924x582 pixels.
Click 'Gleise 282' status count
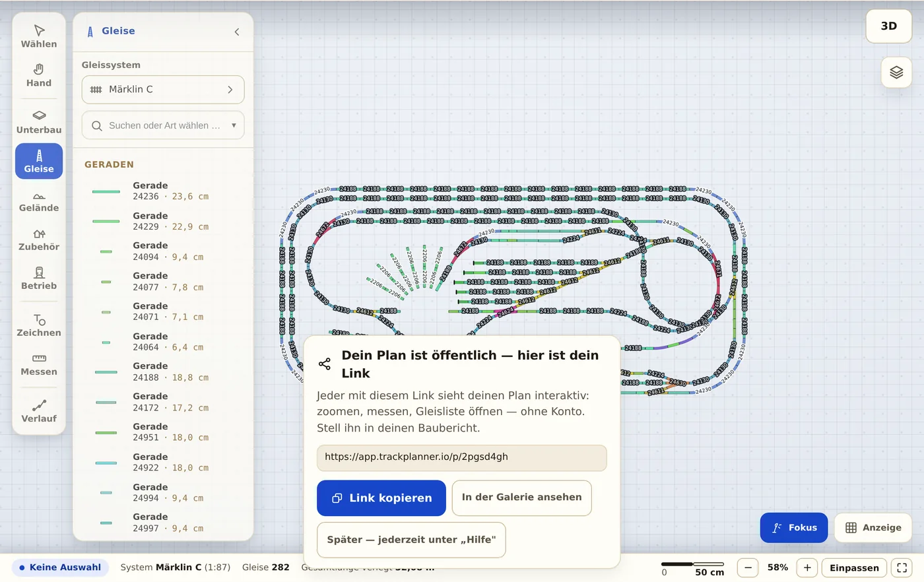pos(266,567)
